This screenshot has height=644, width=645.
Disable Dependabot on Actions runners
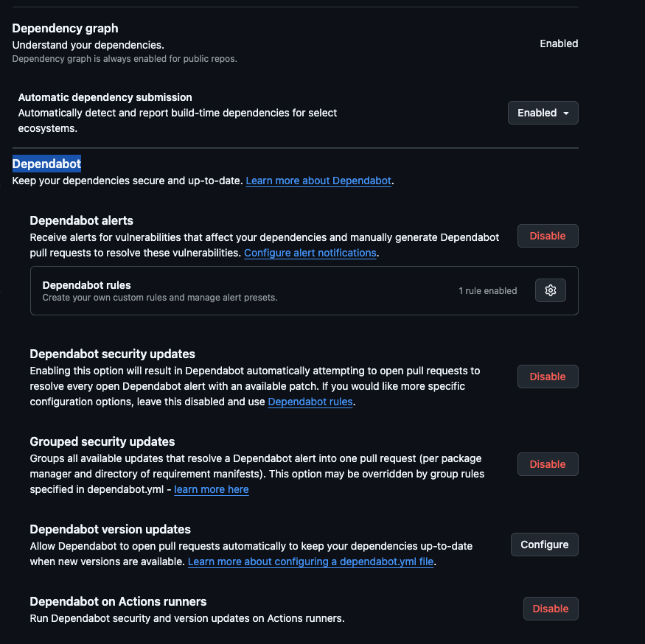click(550, 609)
